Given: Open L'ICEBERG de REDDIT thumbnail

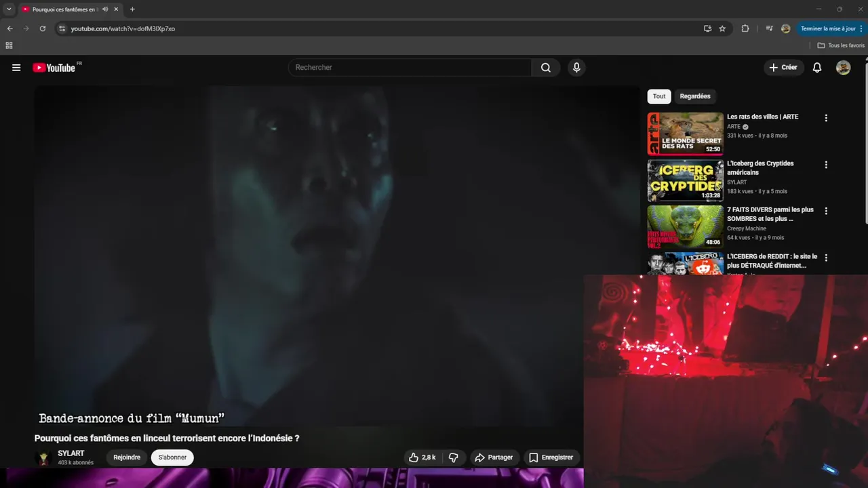Looking at the screenshot, I should (685, 263).
